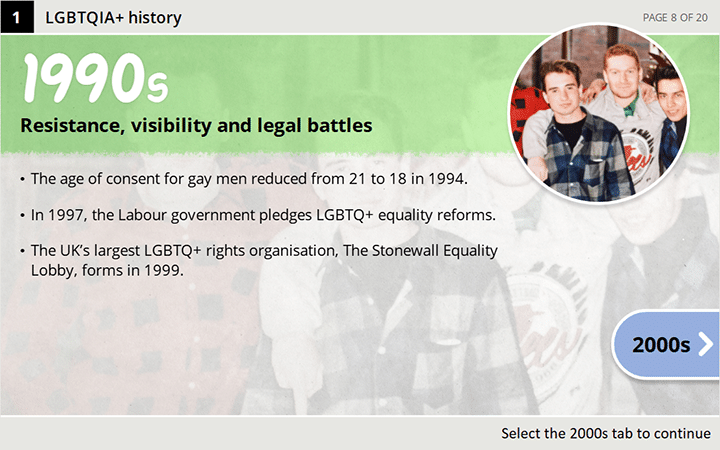Click the bullet dot before The UK's largest
The height and width of the screenshot is (450, 720).
(22, 251)
